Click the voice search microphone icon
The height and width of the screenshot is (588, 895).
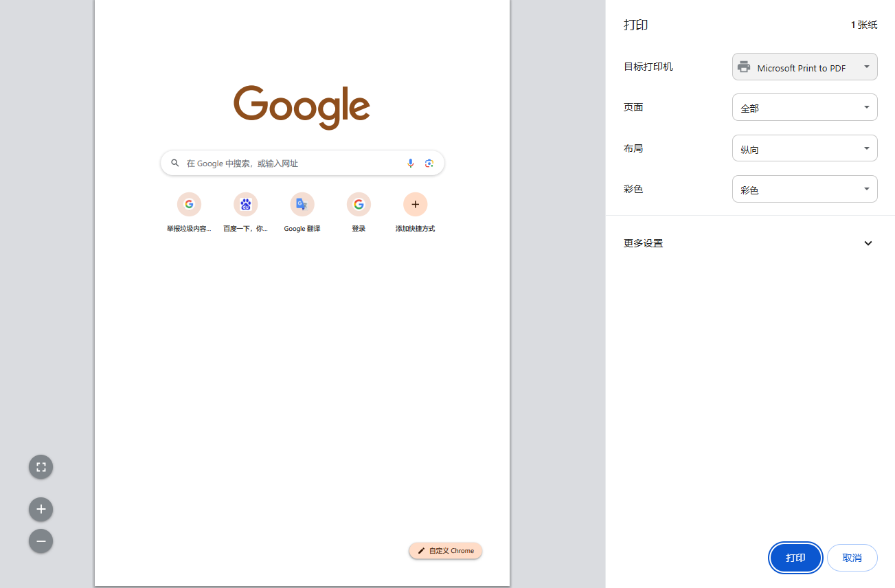tap(411, 163)
